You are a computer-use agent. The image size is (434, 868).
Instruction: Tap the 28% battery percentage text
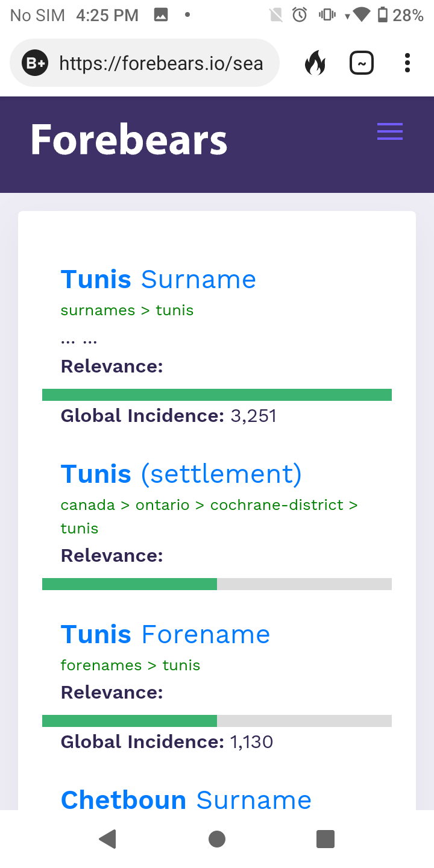tap(408, 15)
